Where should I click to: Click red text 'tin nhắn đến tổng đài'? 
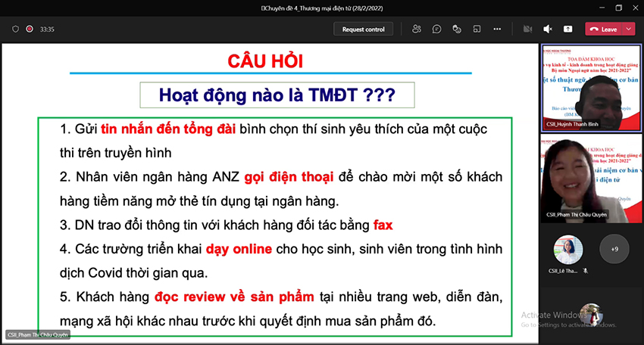(168, 129)
